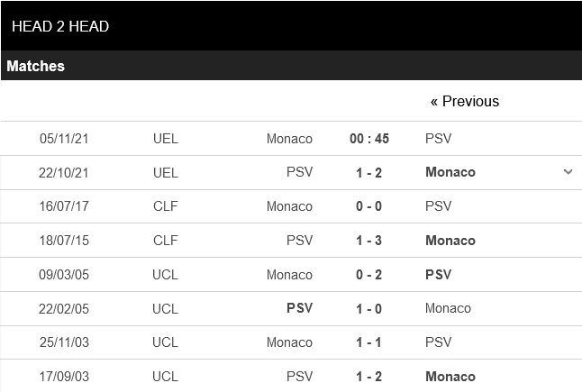Click the HEAD 2 HEAD title bar

click(x=60, y=27)
